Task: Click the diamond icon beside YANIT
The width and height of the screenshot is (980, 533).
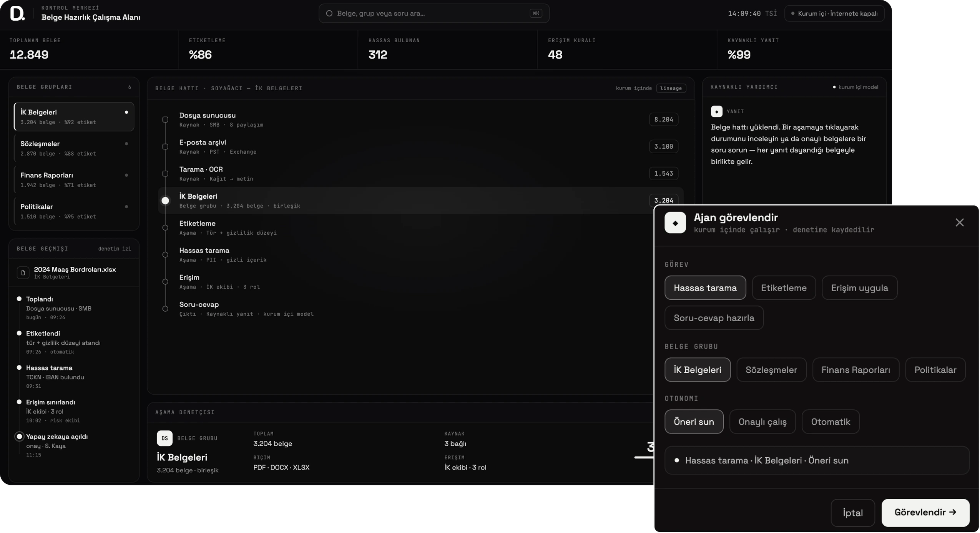Action: [x=716, y=111]
